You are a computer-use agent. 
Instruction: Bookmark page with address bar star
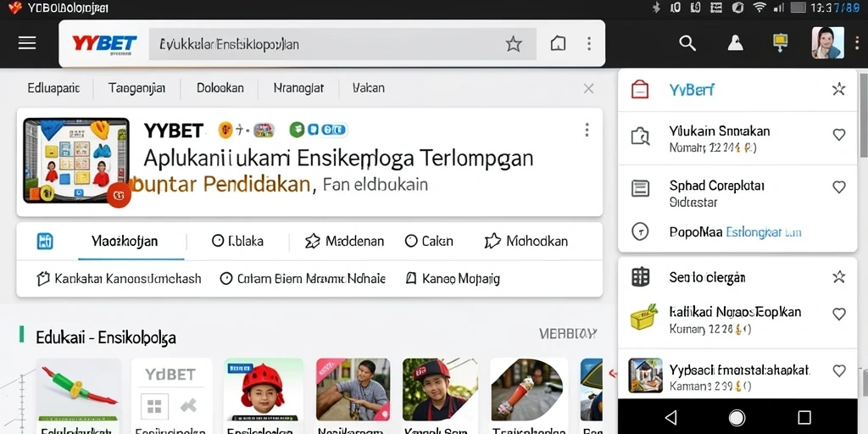(514, 44)
